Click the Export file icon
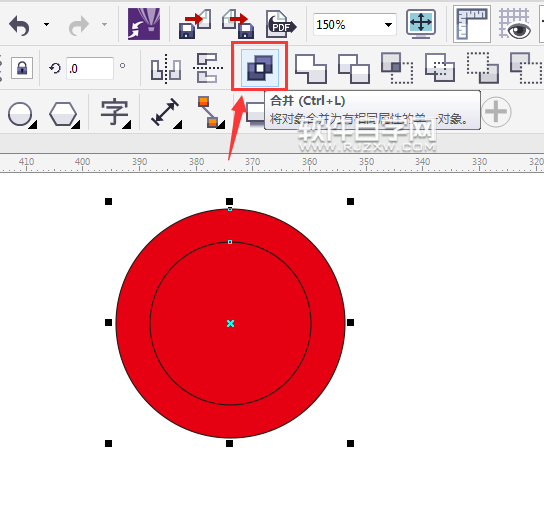The height and width of the screenshot is (532, 544). tap(238, 24)
